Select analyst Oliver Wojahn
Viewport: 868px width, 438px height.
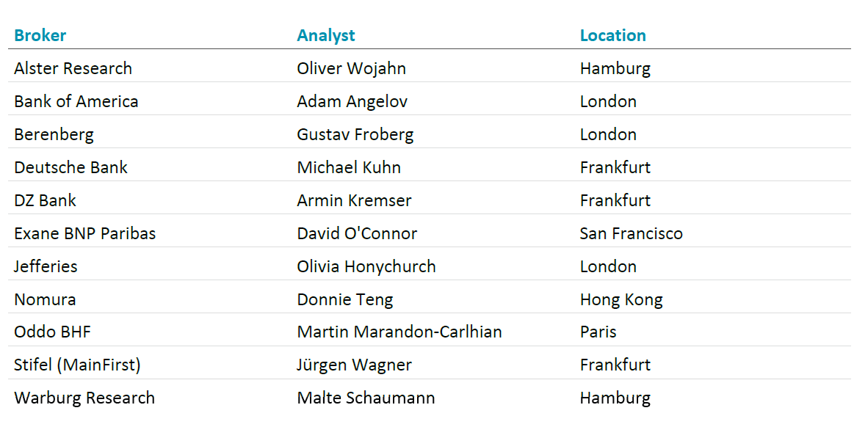[x=351, y=68]
